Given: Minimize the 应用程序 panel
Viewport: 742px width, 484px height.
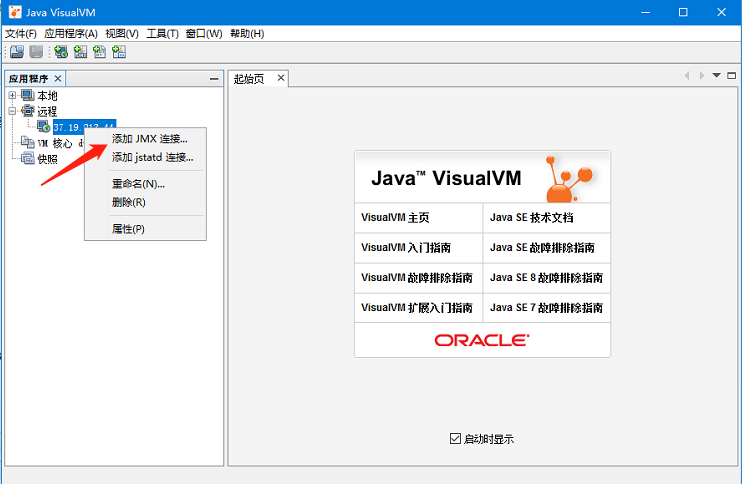Looking at the screenshot, I should click(214, 79).
